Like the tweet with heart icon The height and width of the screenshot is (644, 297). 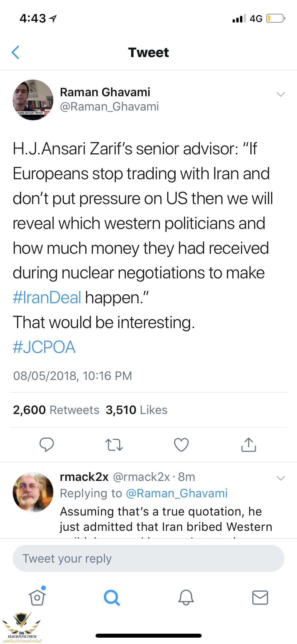(181, 444)
